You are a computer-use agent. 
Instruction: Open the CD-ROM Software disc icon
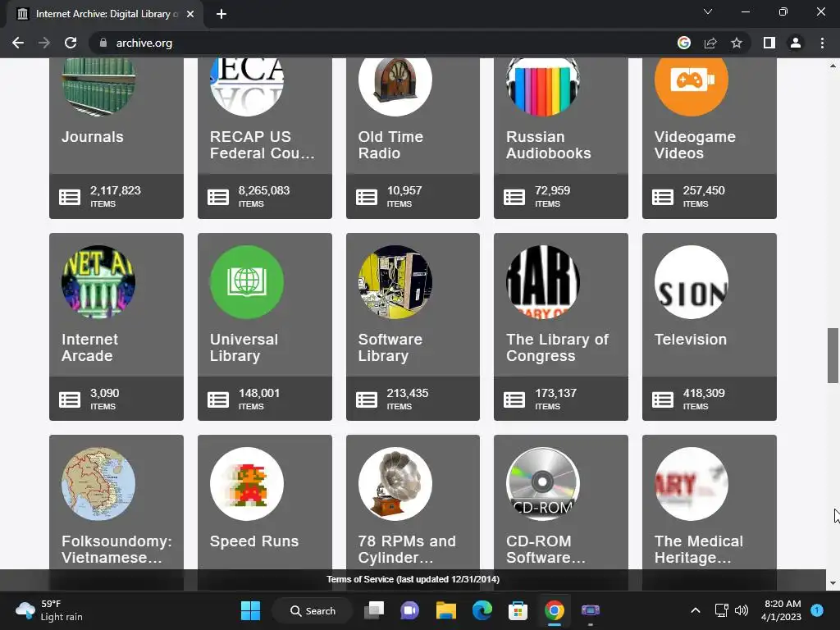tap(543, 484)
